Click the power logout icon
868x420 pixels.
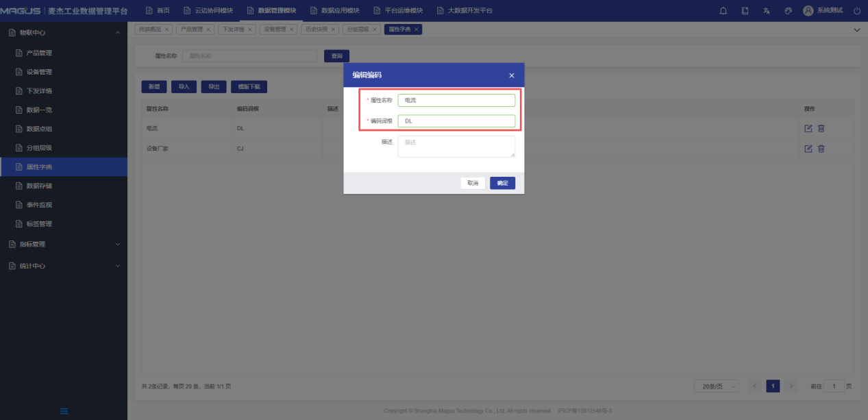[x=856, y=11]
